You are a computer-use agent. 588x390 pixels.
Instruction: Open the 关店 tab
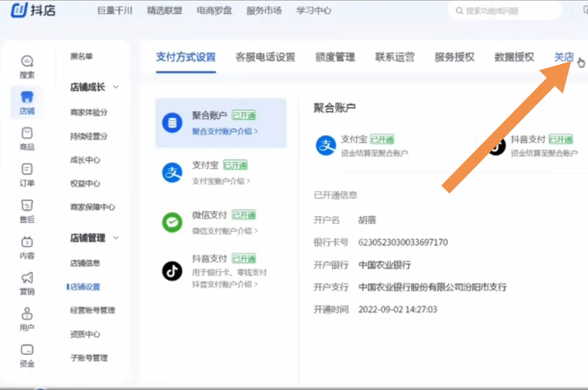click(x=564, y=57)
